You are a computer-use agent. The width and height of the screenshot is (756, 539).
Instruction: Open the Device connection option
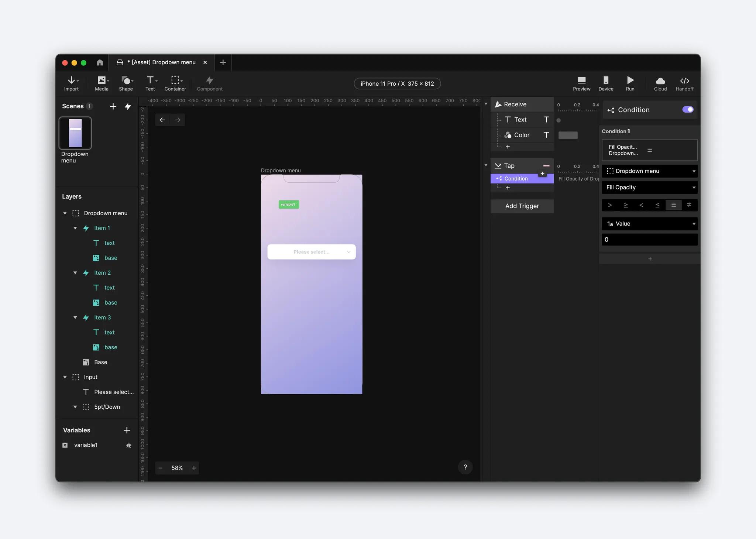pyautogui.click(x=606, y=83)
